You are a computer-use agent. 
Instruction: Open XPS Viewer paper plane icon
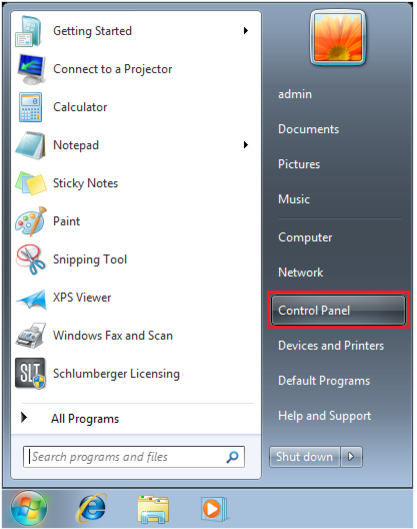pos(31,299)
